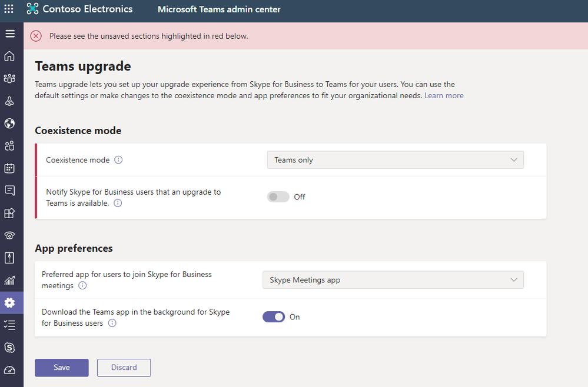Show info for Coexistence mode setting
588x387 pixels.
[118, 160]
